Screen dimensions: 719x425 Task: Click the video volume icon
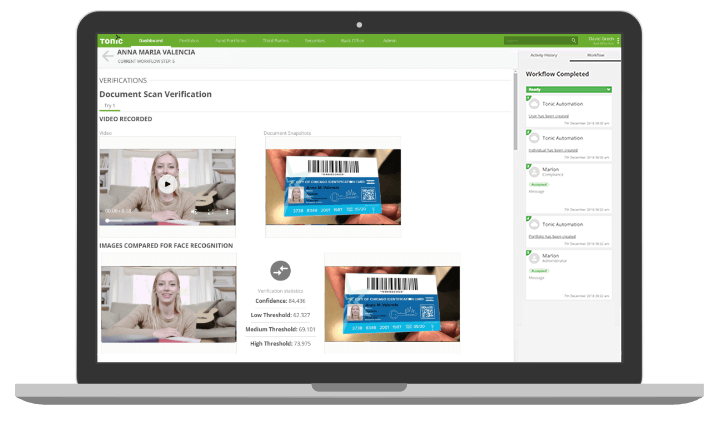(x=194, y=212)
